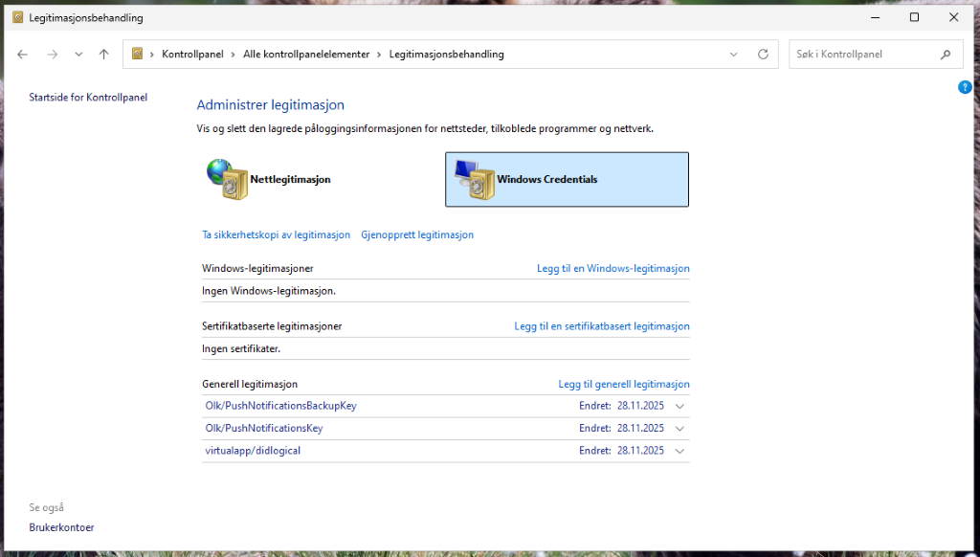
Task: Click the Ingen Windows-legitimasjon. text
Action: point(269,291)
